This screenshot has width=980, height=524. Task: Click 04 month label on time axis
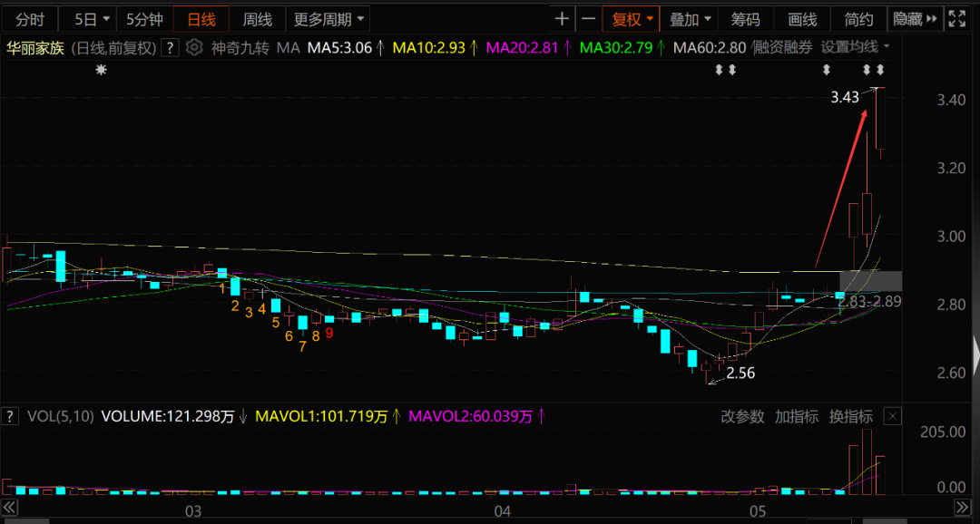pos(503,511)
